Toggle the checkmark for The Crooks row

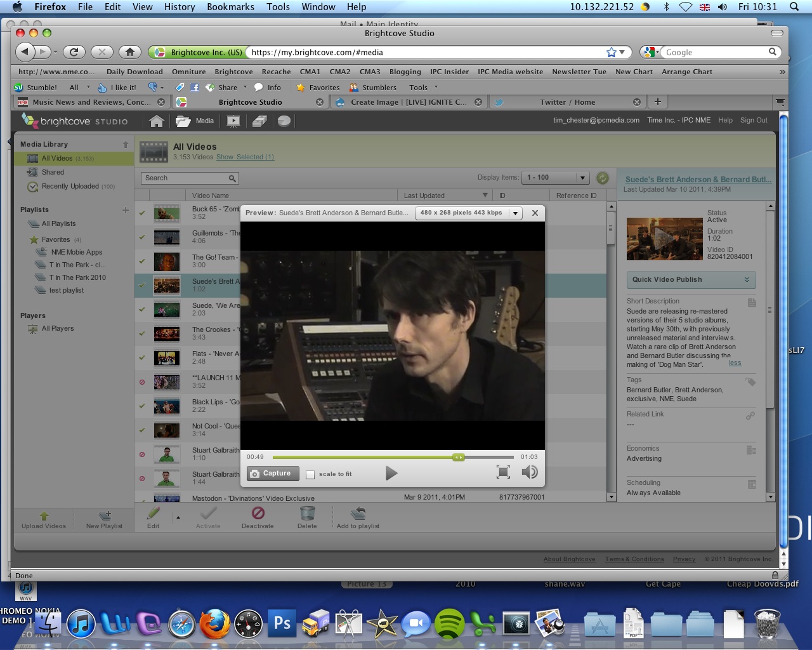tap(142, 334)
